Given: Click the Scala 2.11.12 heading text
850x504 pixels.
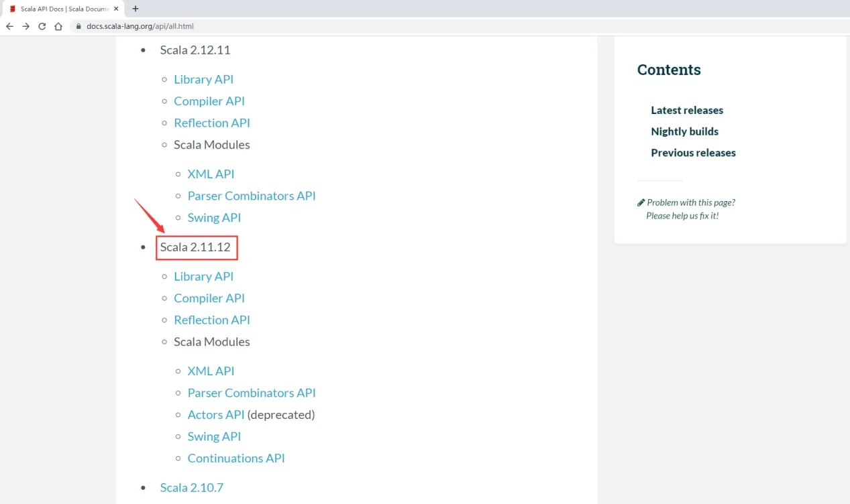Looking at the screenshot, I should (195, 247).
